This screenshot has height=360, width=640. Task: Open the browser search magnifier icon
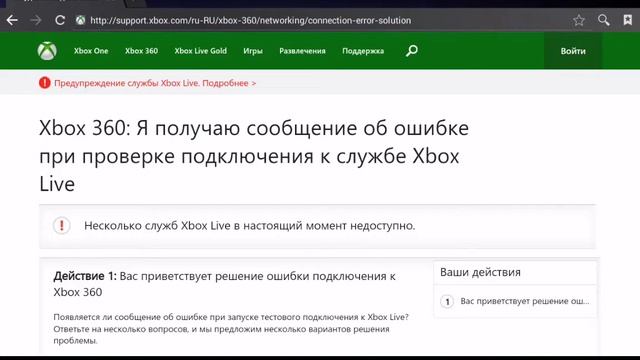click(x=604, y=20)
